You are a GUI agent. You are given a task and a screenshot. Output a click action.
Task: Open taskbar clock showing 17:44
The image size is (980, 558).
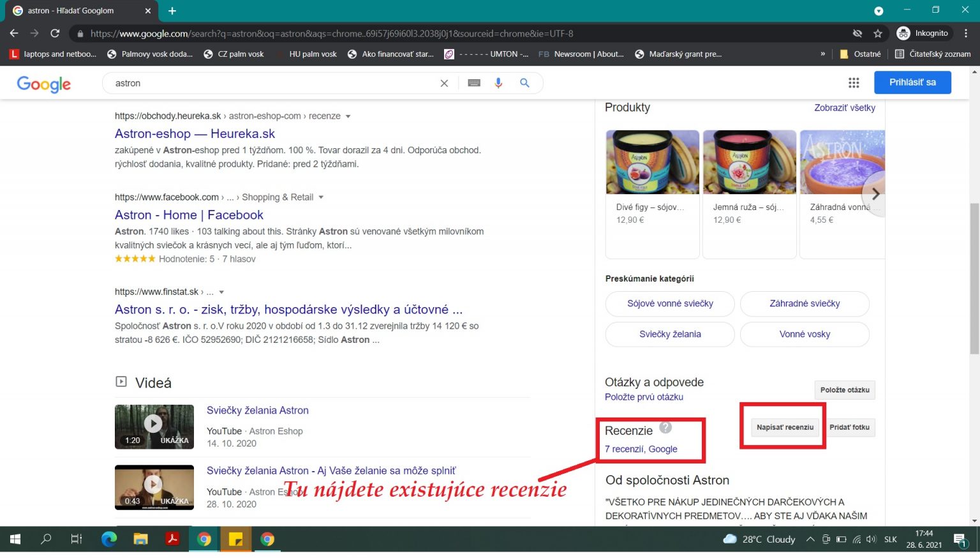[x=924, y=539]
